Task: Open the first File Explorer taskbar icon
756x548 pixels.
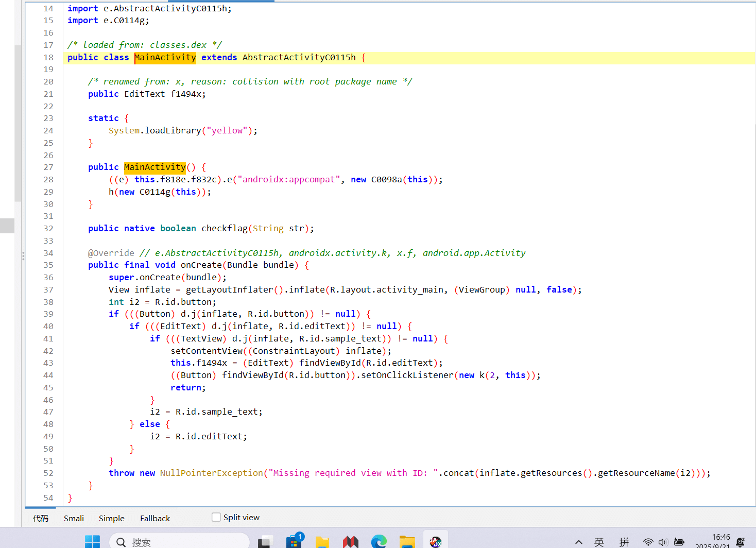Action: point(322,541)
